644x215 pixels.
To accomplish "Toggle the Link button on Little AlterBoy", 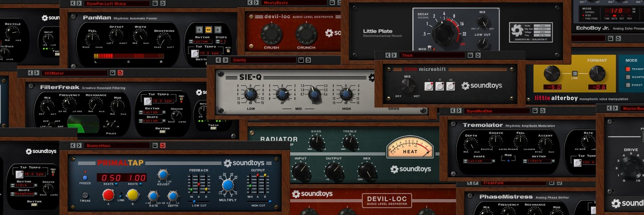I will (x=575, y=74).
